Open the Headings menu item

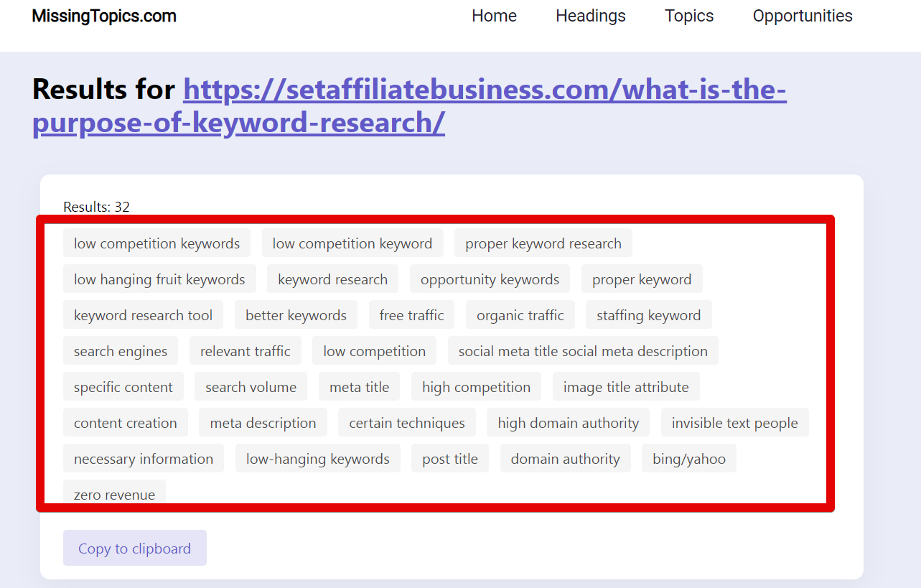click(x=591, y=16)
